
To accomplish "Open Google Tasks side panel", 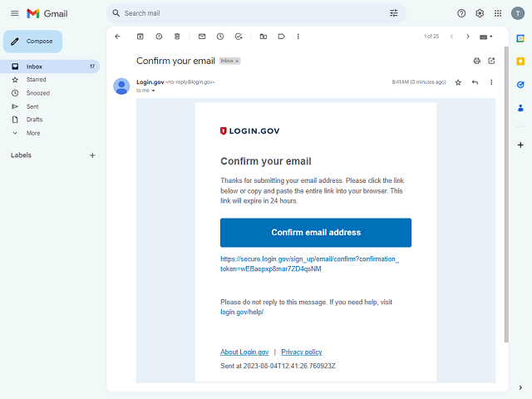I will (520, 85).
